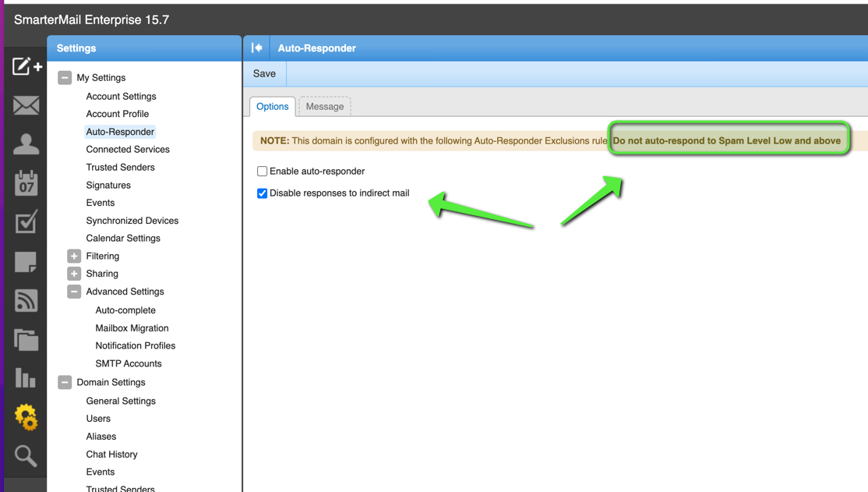The image size is (868, 492).
Task: Expand the Filtering tree node
Action: 74,256
